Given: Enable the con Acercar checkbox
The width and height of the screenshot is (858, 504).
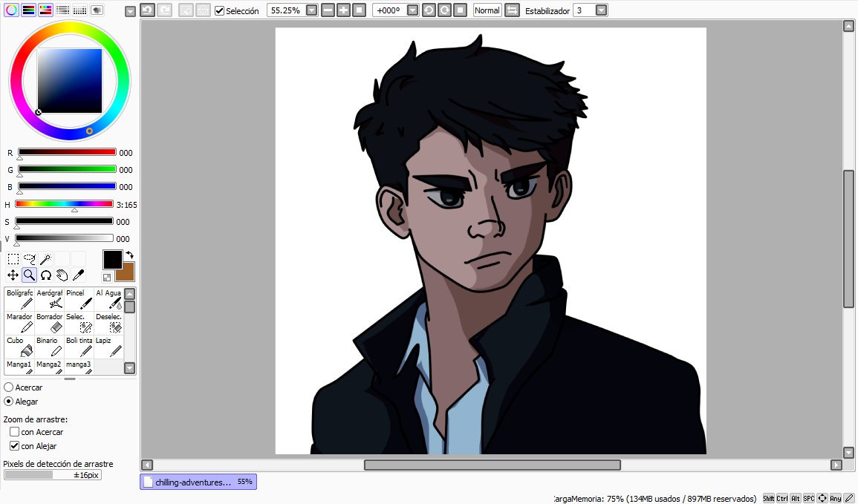Looking at the screenshot, I should (15, 432).
